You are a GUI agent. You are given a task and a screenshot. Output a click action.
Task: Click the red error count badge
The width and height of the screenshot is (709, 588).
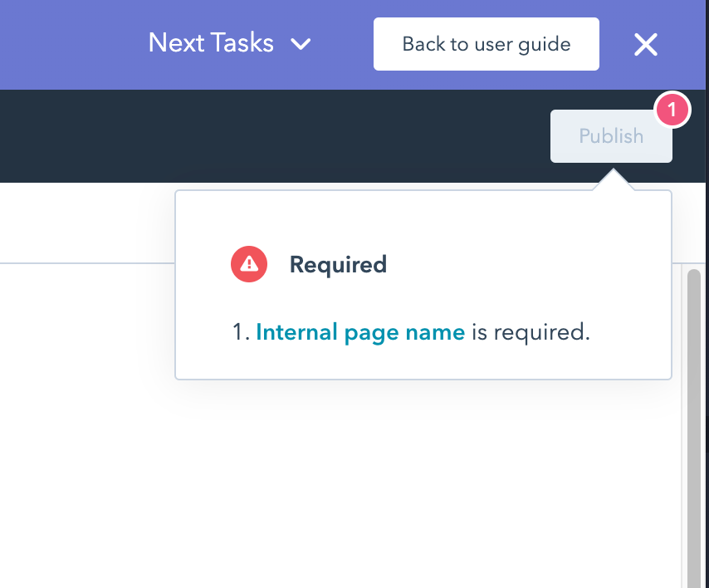click(672, 110)
